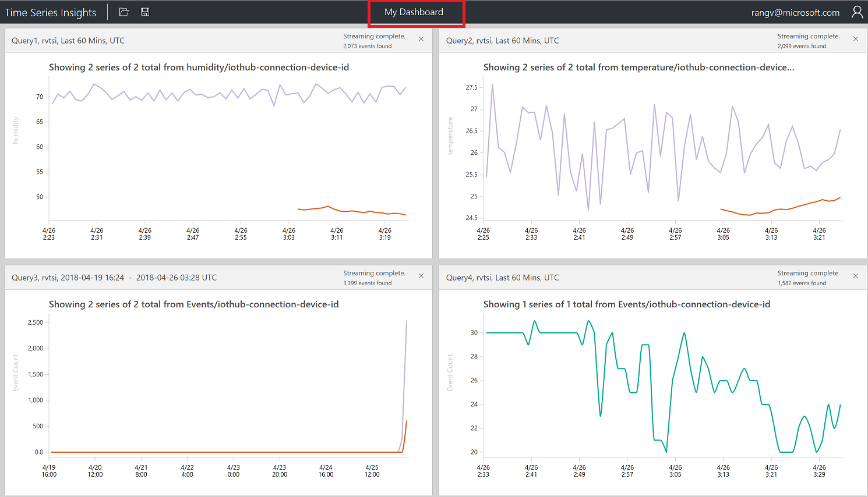Click the 4/26 3:05 tick in temperature chart

point(724,234)
